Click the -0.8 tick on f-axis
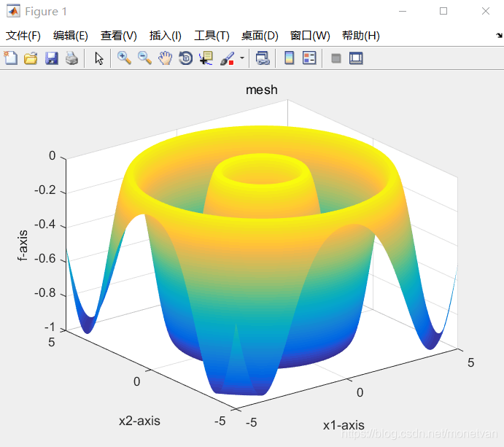 (45, 293)
